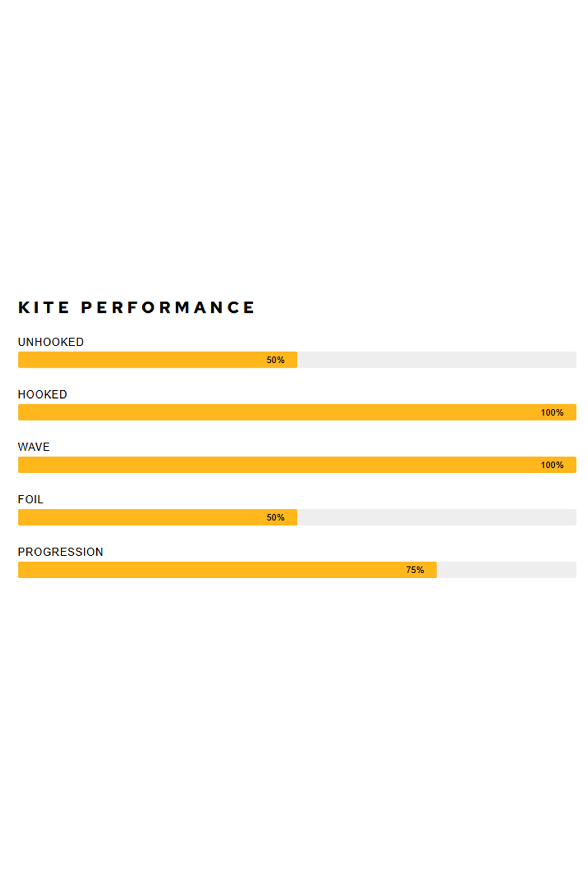The image size is (588, 882).
Task: Click the gray unfilled part of Progression bar
Action: [506, 570]
